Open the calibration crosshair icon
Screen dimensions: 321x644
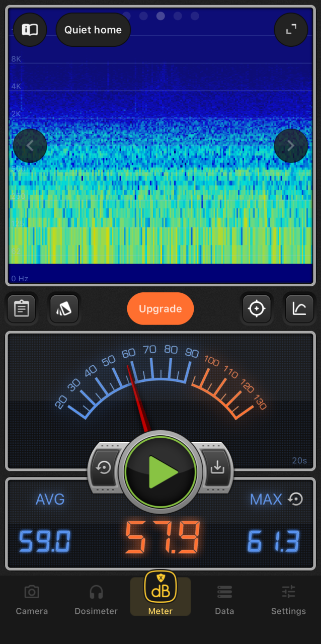(x=257, y=308)
